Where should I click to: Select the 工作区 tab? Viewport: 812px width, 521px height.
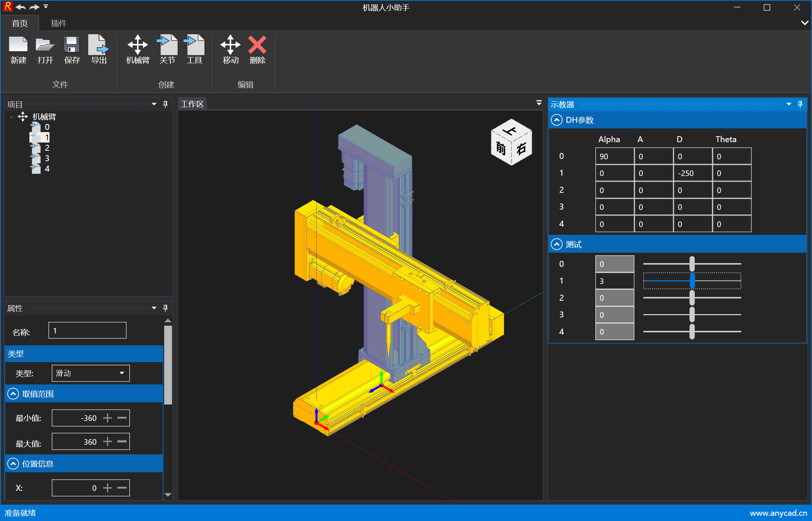pyautogui.click(x=192, y=104)
